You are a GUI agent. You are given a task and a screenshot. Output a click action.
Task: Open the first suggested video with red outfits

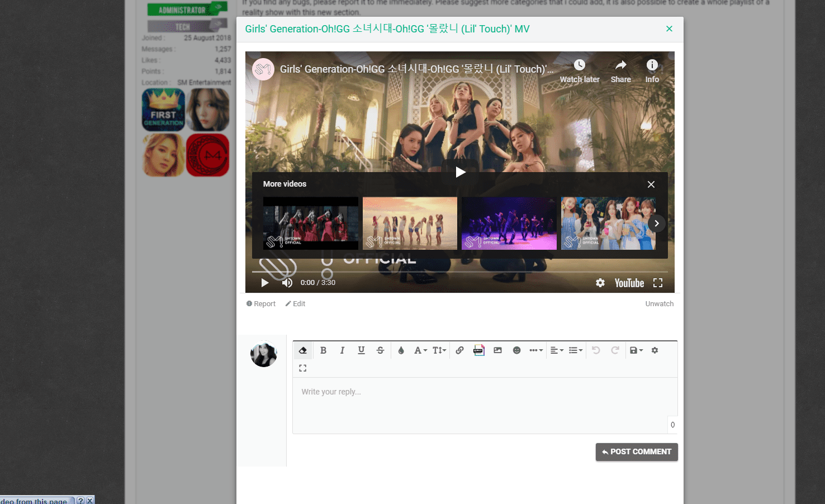[x=311, y=224]
